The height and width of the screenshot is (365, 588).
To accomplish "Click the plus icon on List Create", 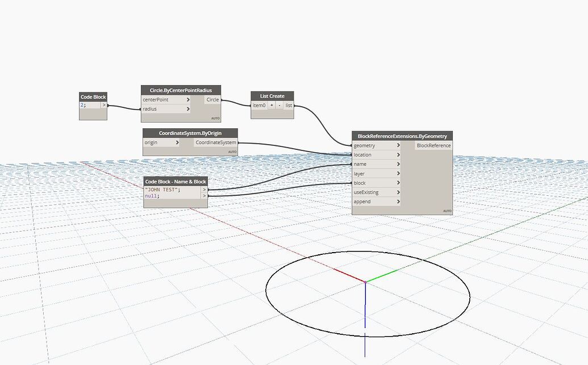I will coord(272,105).
